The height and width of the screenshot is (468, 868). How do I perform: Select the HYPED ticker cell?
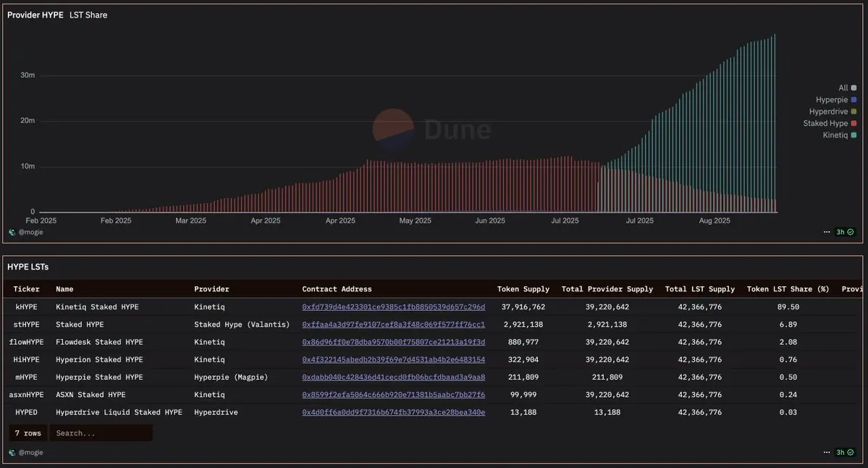pos(26,413)
